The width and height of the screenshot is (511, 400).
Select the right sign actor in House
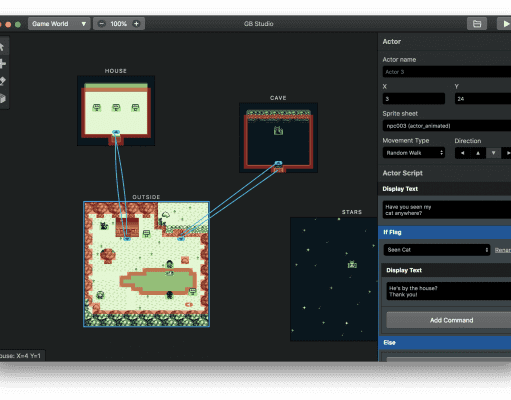click(135, 107)
